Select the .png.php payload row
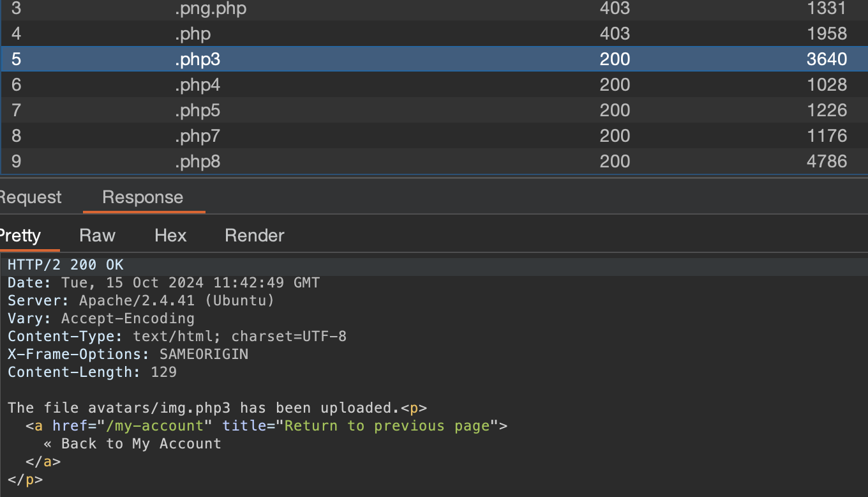The image size is (868, 497). (211, 8)
